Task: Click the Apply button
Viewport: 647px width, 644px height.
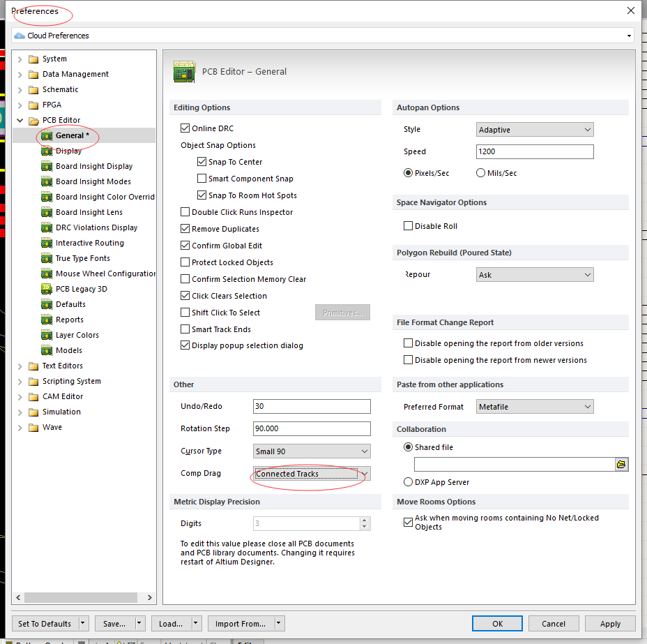Action: click(x=610, y=623)
